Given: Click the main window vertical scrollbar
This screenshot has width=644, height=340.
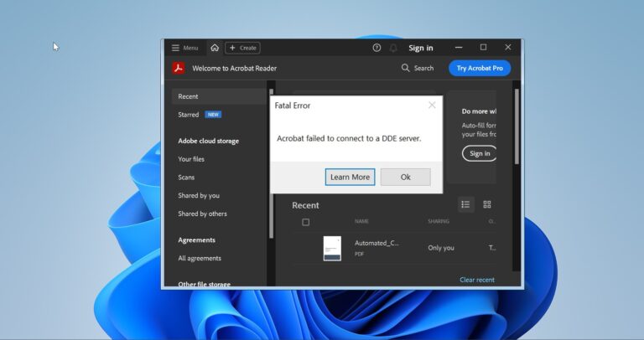Looking at the screenshot, I should 517,126.
